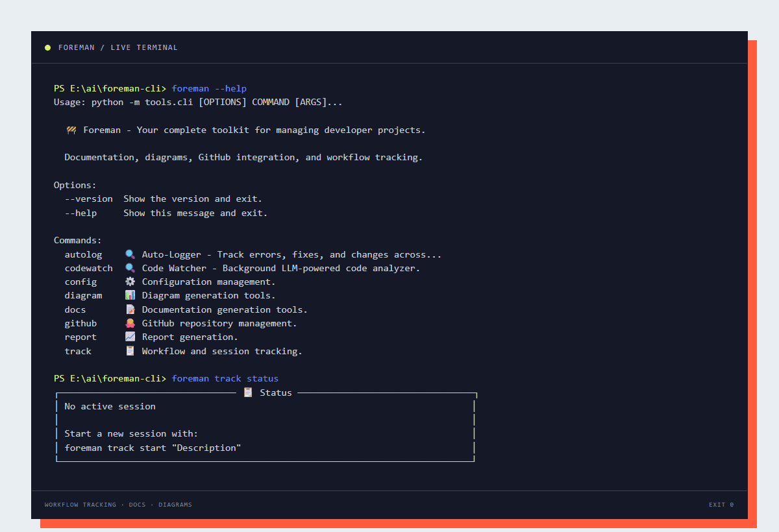The image size is (779, 532).
Task: Click the 'docs' command name
Action: [75, 309]
